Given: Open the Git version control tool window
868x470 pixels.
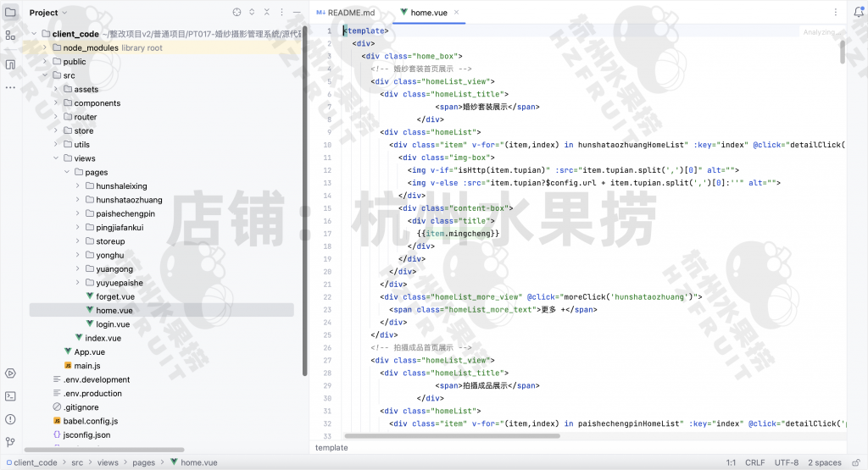Looking at the screenshot, I should pyautogui.click(x=10, y=441).
